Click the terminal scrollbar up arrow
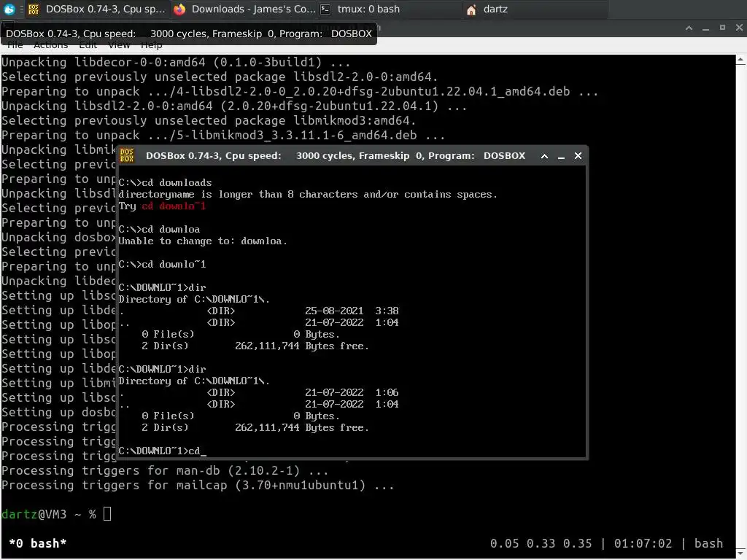 point(741,60)
